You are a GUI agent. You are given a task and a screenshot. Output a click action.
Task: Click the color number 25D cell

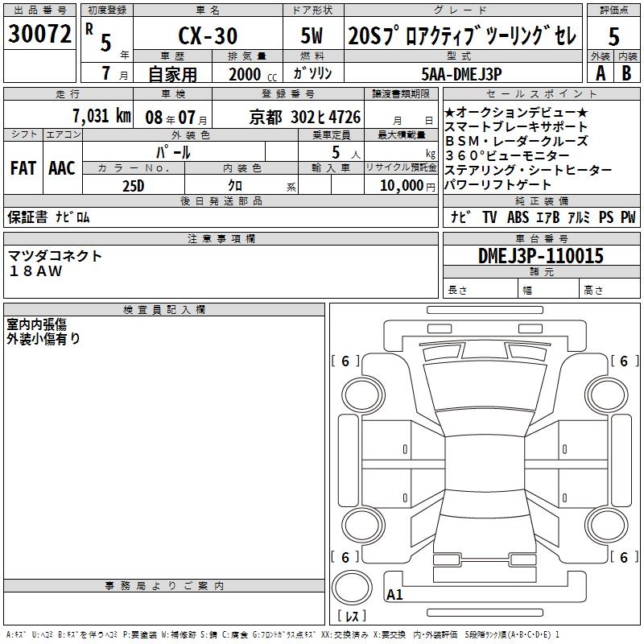click(134, 185)
